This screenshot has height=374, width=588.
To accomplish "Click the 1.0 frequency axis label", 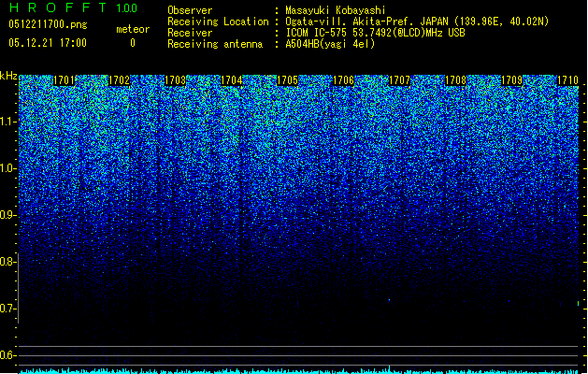I will (7, 168).
